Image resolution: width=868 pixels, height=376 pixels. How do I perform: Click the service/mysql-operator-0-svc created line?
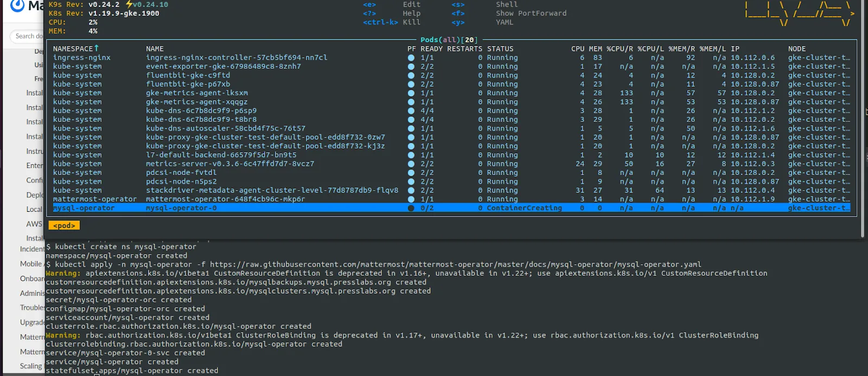(125, 353)
